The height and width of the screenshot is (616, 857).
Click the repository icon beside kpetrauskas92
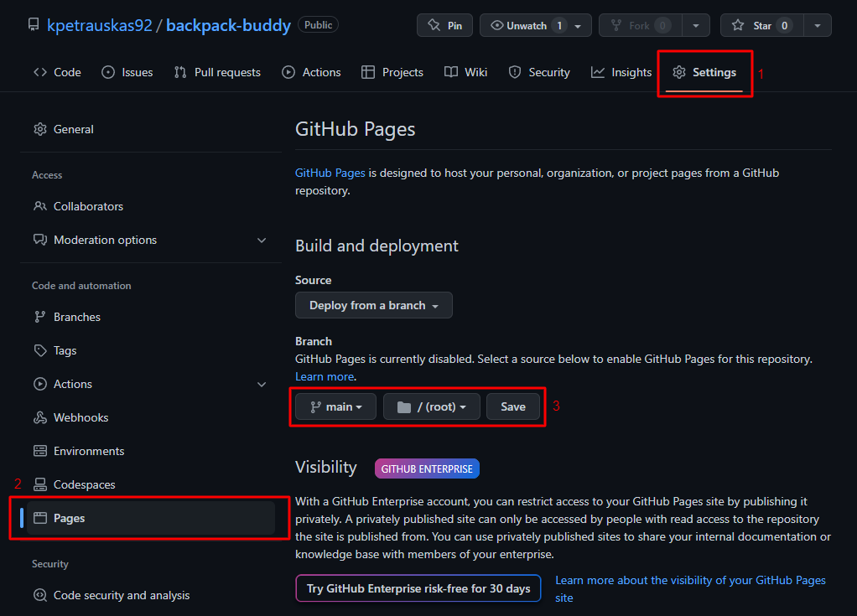tap(34, 25)
